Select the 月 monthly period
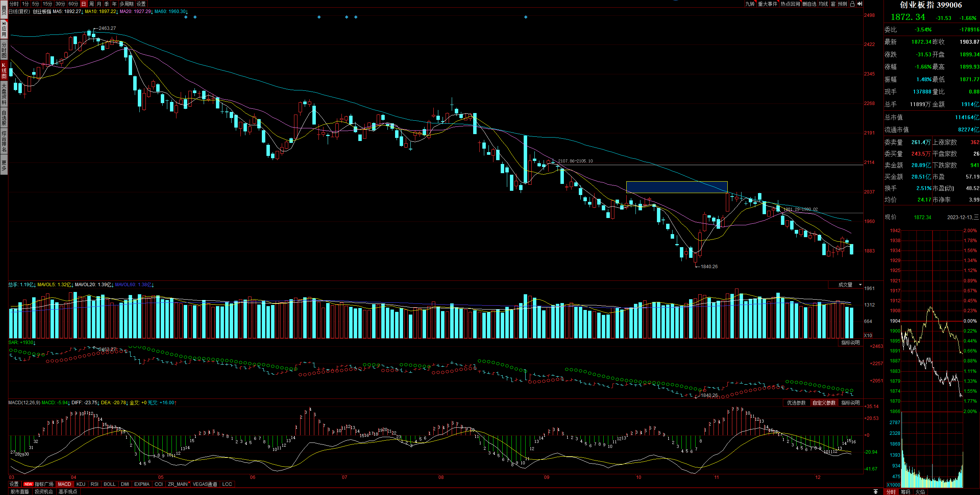 point(99,4)
